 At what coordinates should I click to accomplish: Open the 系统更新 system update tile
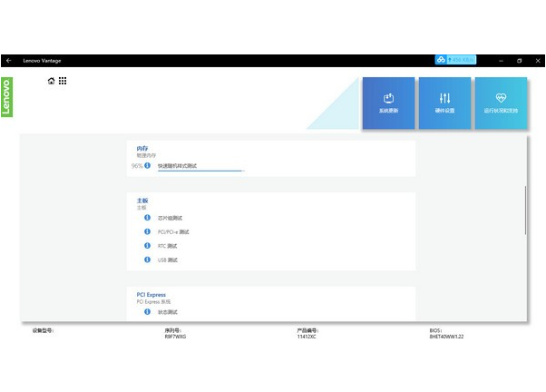[x=388, y=103]
